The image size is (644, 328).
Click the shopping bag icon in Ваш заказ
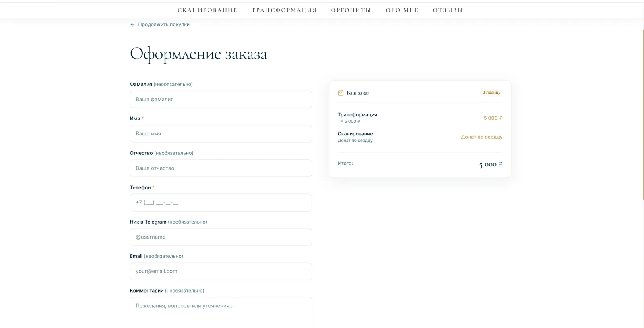tap(341, 93)
